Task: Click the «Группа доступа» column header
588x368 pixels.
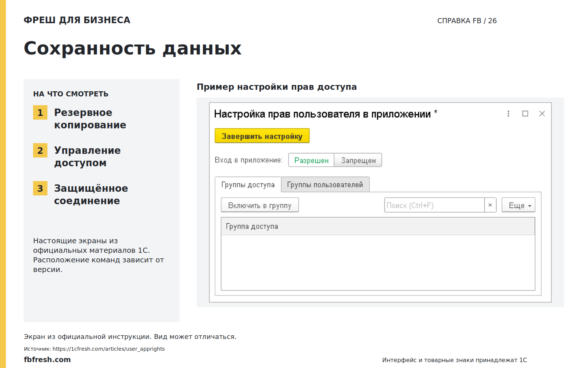Action: coord(378,226)
